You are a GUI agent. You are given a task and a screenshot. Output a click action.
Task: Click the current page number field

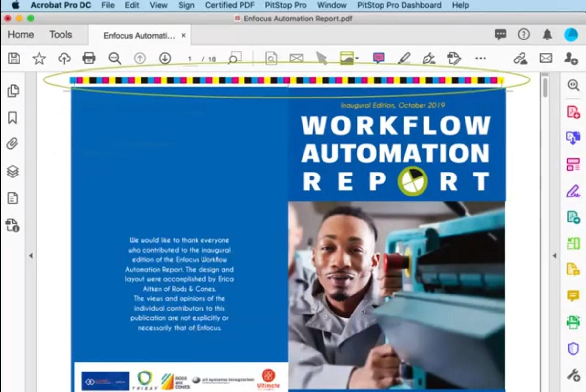click(190, 59)
